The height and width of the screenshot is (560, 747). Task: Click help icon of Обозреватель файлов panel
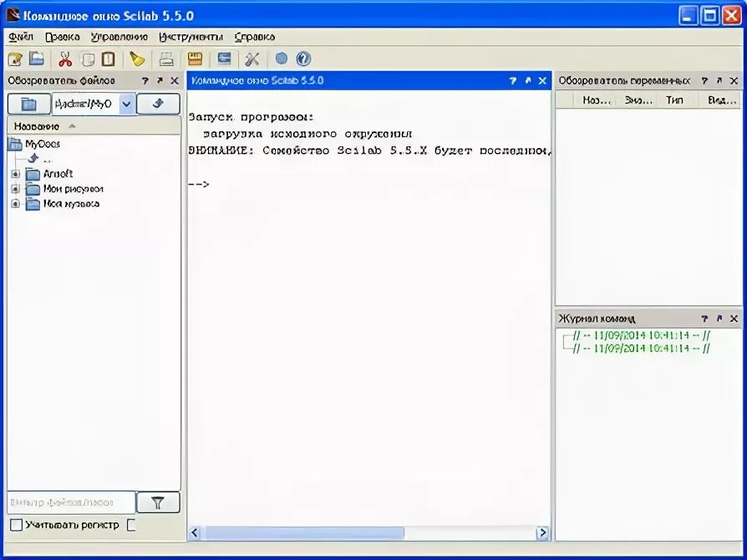145,81
